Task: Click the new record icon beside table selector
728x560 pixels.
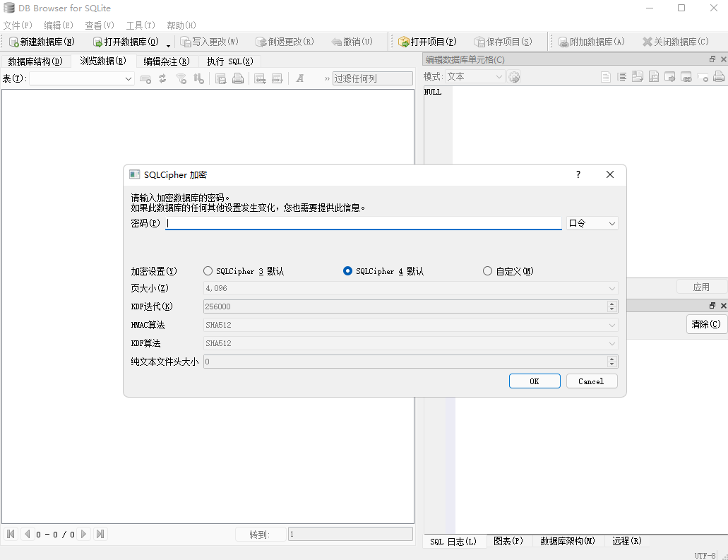Action: pos(145,79)
